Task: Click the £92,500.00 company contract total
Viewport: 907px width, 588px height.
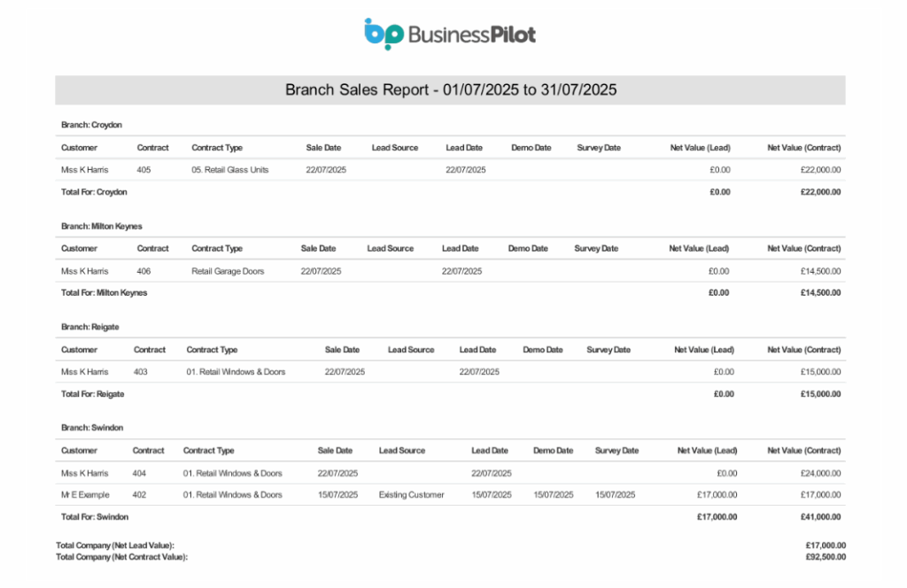Action: (x=826, y=557)
